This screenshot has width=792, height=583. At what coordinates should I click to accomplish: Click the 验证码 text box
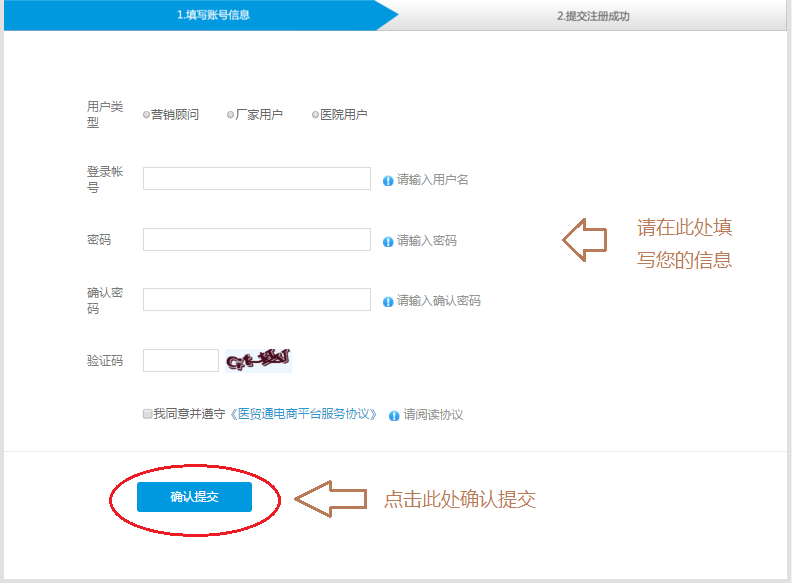click(181, 361)
